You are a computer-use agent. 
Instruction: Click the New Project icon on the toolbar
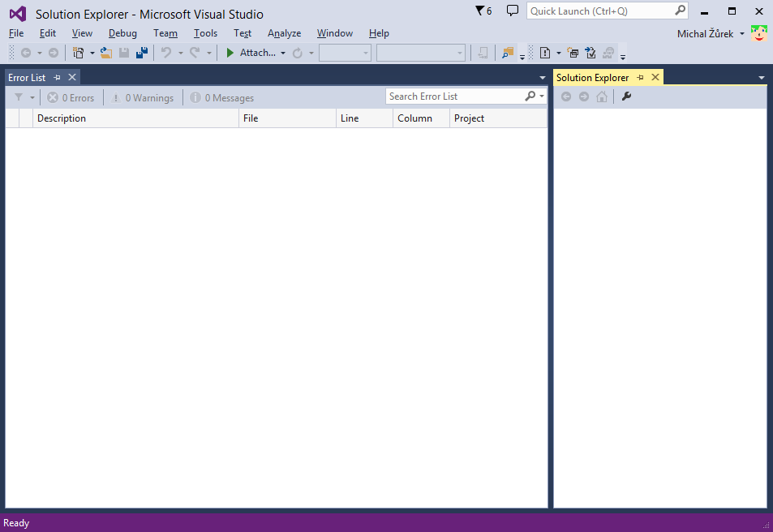(79, 52)
